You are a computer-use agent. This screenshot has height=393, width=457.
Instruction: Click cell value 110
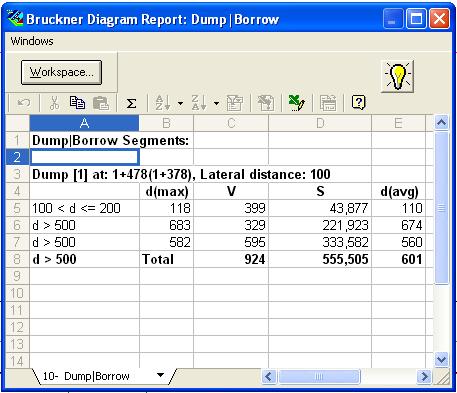[x=399, y=208]
